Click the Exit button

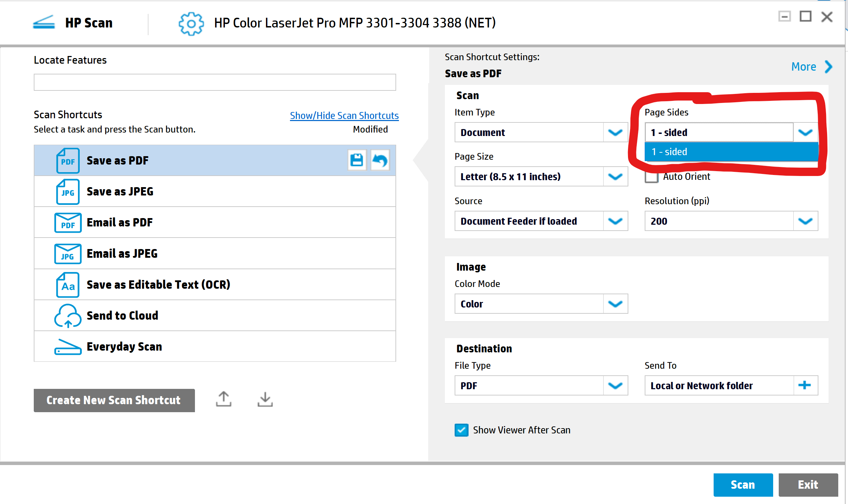(x=808, y=485)
